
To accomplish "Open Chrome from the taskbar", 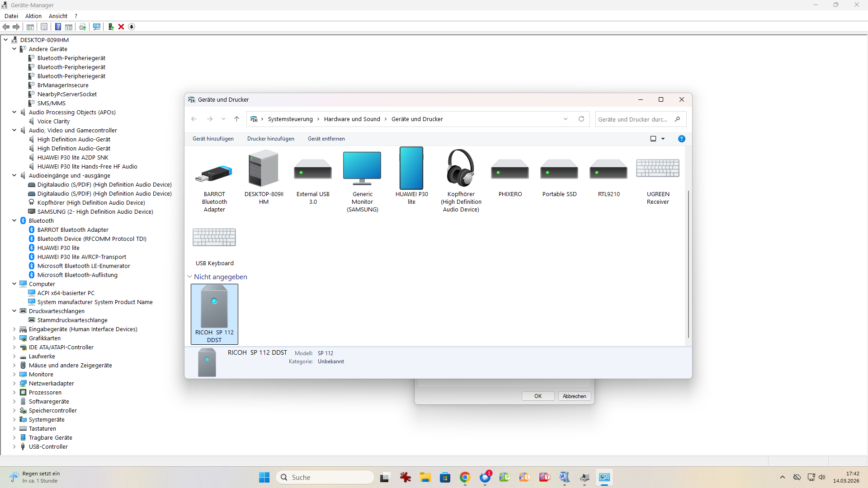I will (465, 477).
